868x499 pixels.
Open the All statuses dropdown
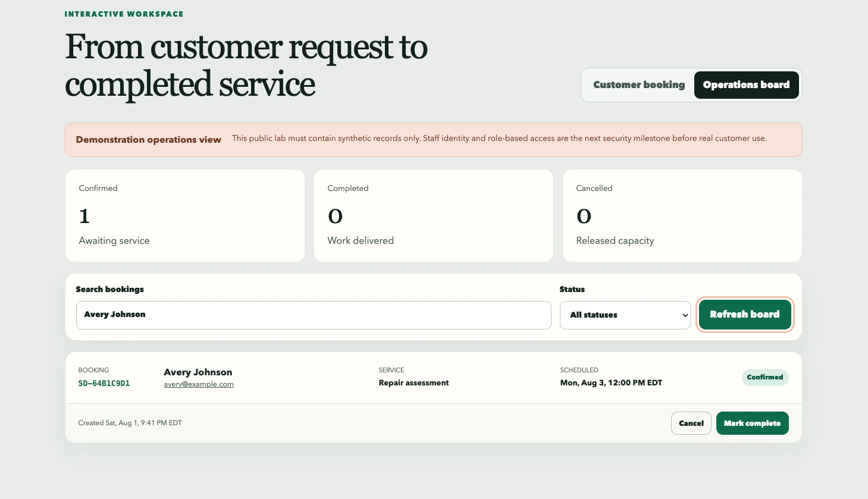pos(625,315)
